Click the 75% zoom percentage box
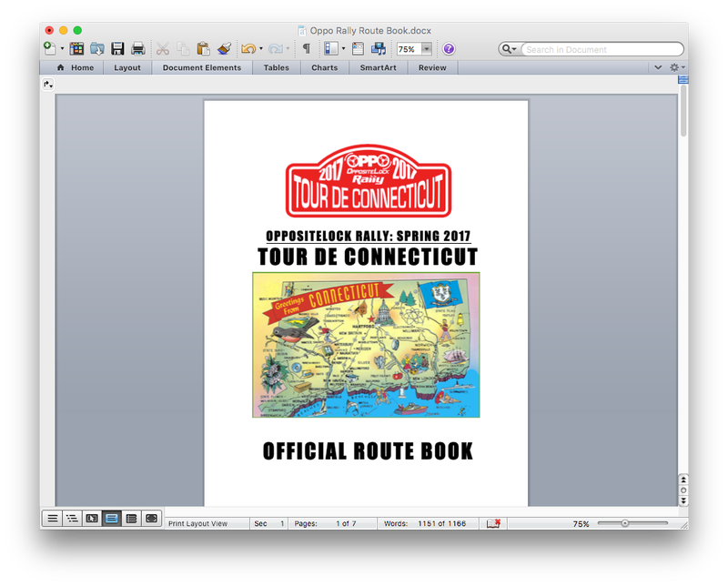 (x=409, y=49)
